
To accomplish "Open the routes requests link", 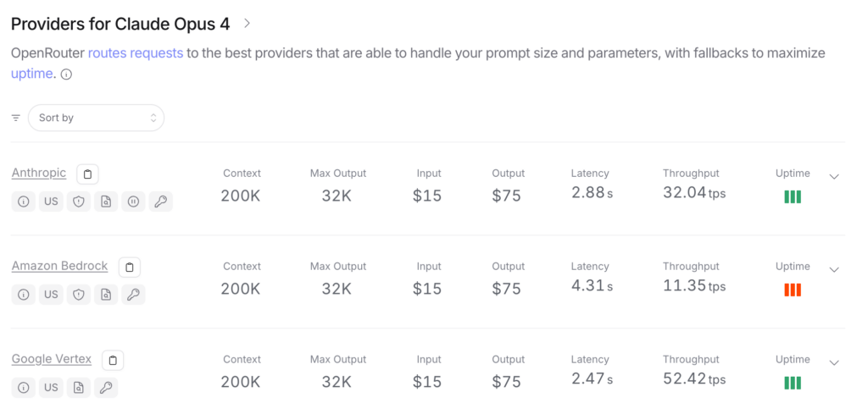I will point(136,53).
